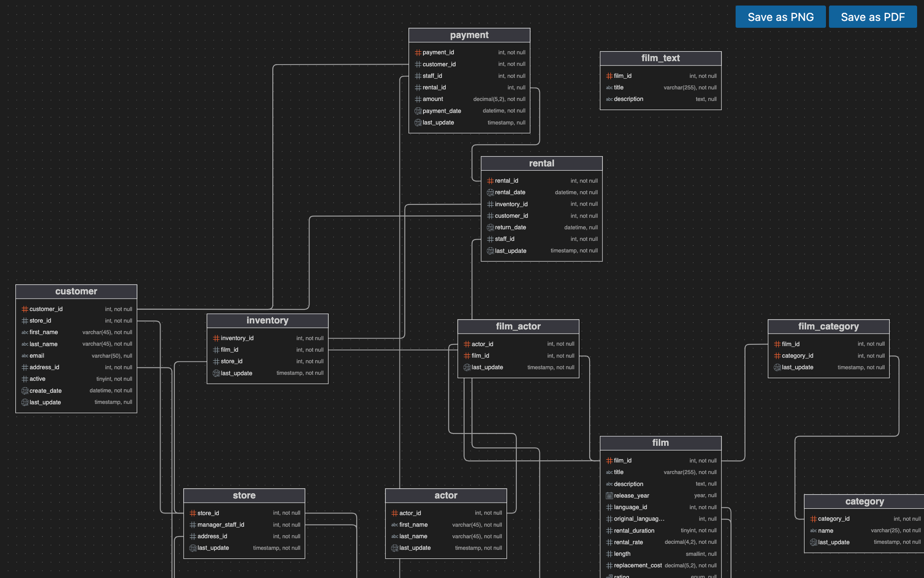Click the Save as PDF button
Image resolution: width=924 pixels, height=578 pixels.
tap(873, 17)
